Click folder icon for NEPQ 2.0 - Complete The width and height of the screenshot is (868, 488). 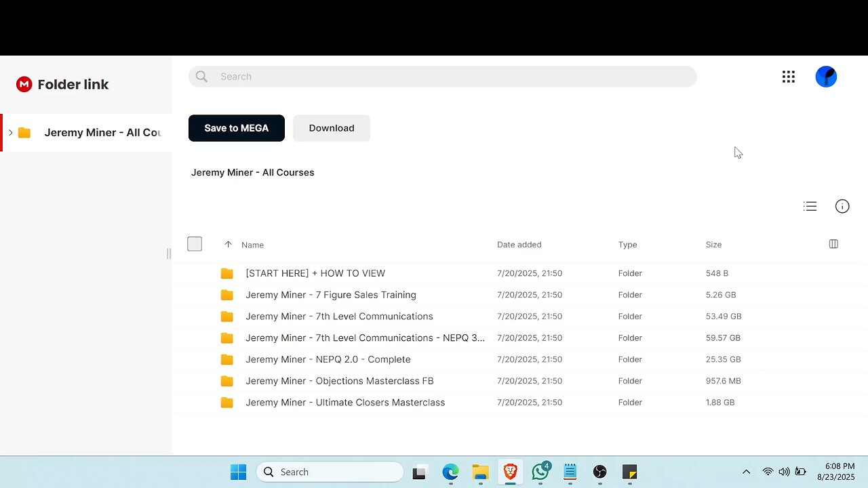coord(227,359)
